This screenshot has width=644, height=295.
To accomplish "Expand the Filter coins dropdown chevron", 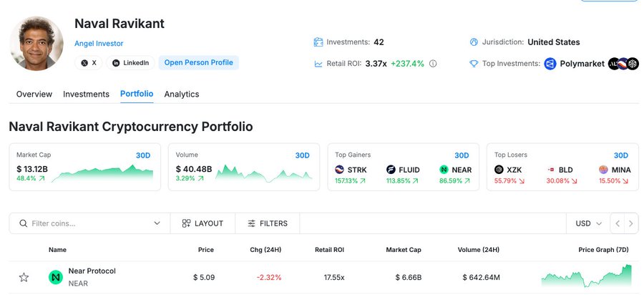I will pyautogui.click(x=157, y=223).
